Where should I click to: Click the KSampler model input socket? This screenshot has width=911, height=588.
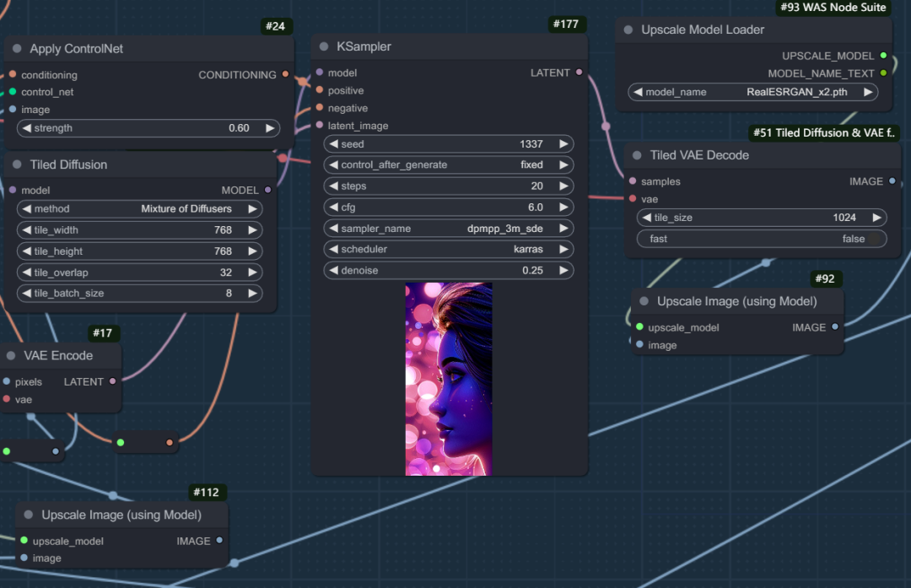320,72
